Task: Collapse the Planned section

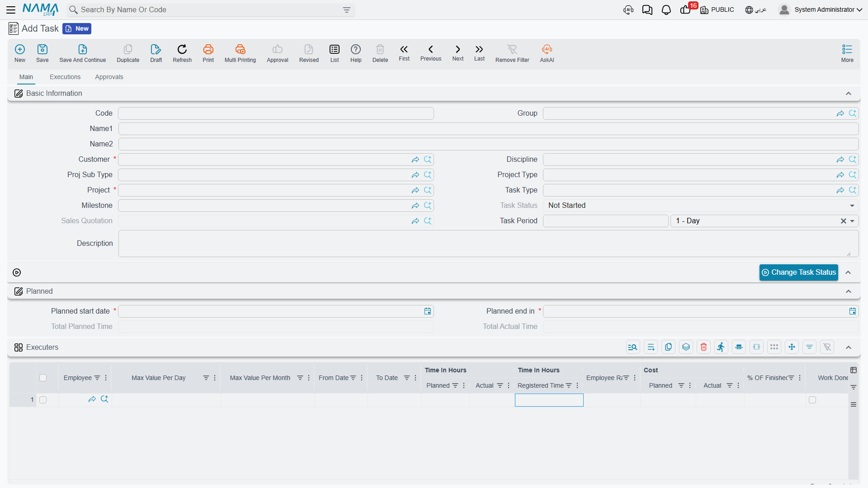Action: pos(849,291)
